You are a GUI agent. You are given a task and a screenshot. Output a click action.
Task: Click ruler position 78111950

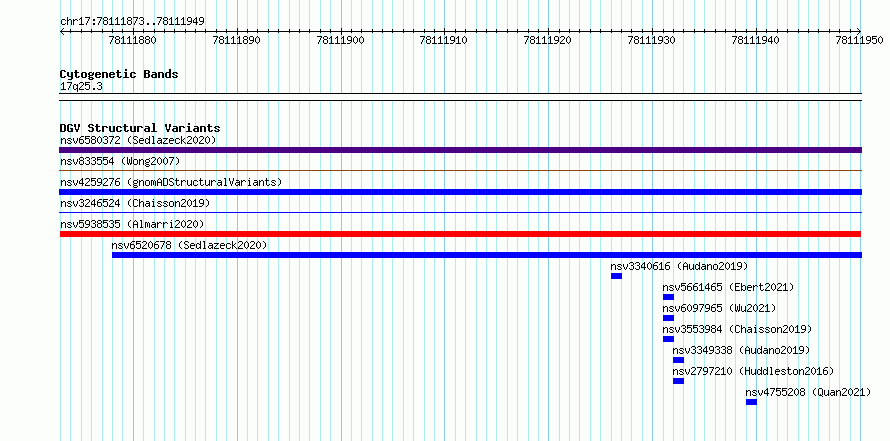point(860,40)
